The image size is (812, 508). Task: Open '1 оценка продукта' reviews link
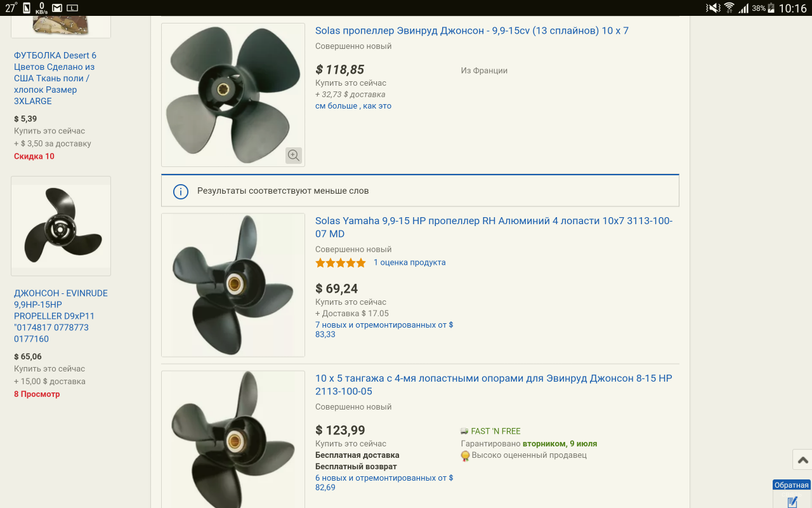409,262
